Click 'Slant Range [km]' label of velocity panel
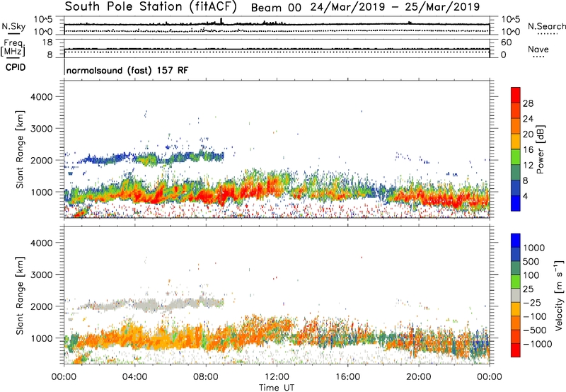The height and width of the screenshot is (392, 566). click(x=20, y=296)
